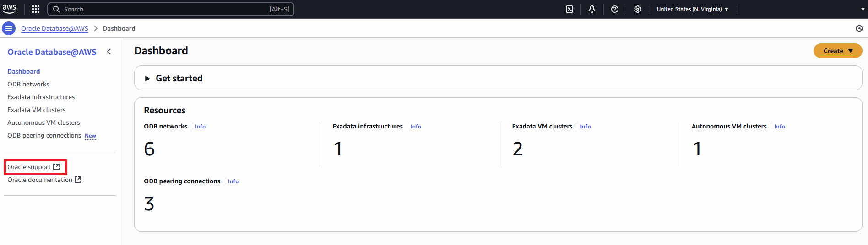Focus the top Search input field
Screen dimensions: 868x245
point(171,9)
